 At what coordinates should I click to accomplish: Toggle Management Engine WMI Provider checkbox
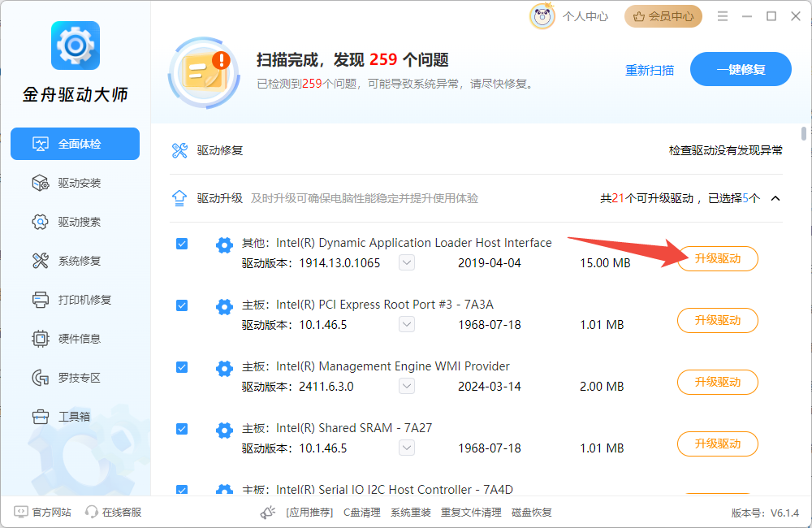(182, 367)
